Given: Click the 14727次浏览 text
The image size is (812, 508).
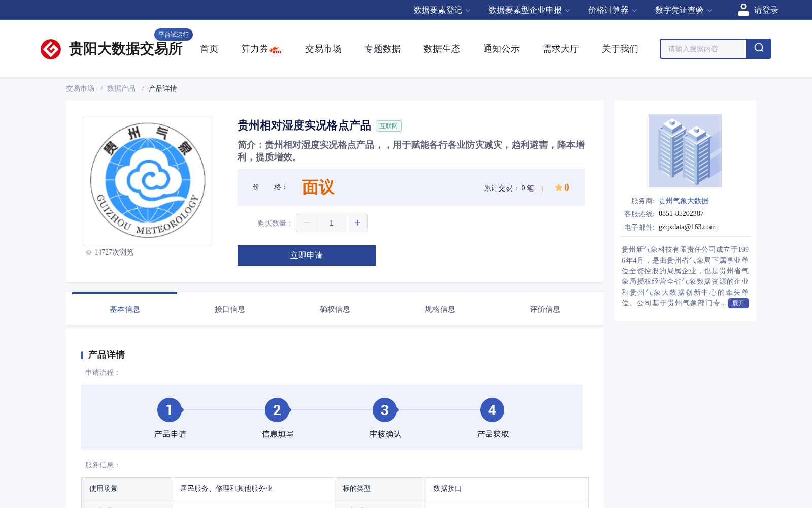Looking at the screenshot, I should pyautogui.click(x=114, y=252).
